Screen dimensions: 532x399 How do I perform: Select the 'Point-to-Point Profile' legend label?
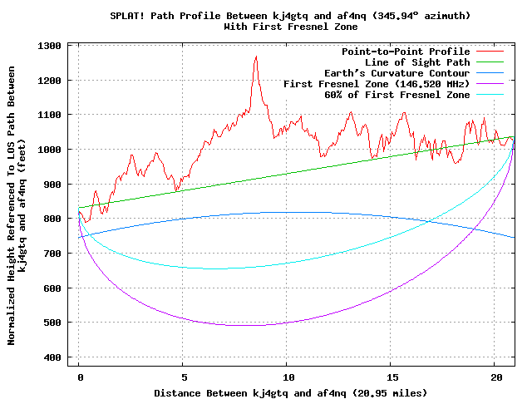(x=406, y=52)
